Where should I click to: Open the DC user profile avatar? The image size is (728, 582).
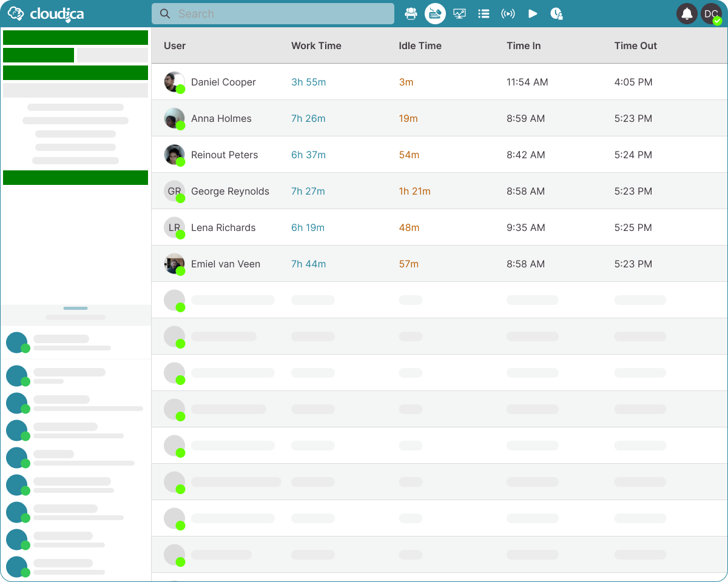pos(711,13)
